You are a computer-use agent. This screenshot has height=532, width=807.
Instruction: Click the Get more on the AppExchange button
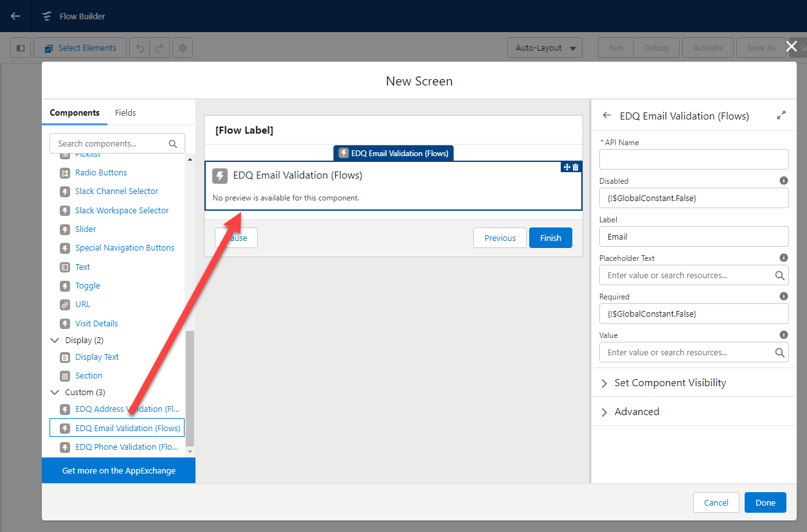click(x=118, y=470)
